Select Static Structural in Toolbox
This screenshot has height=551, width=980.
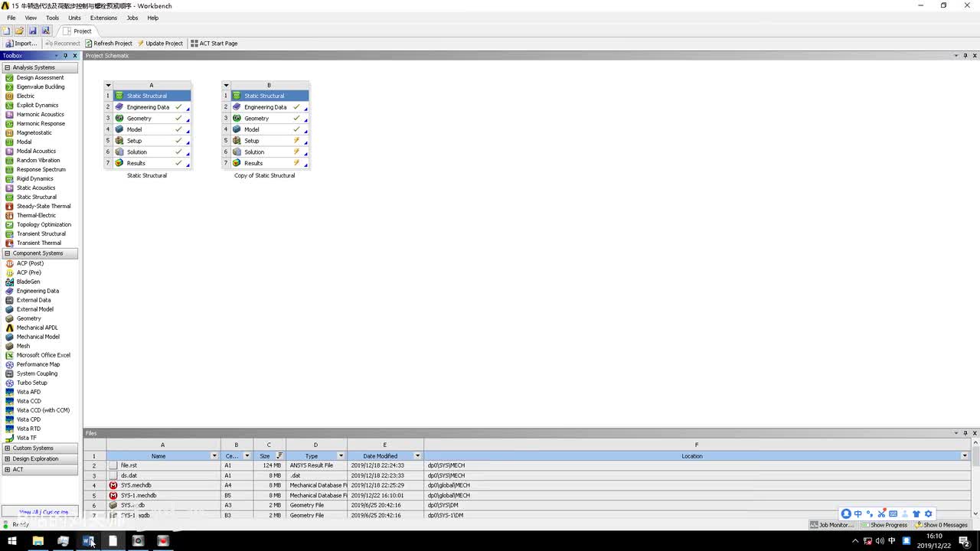[x=36, y=197]
